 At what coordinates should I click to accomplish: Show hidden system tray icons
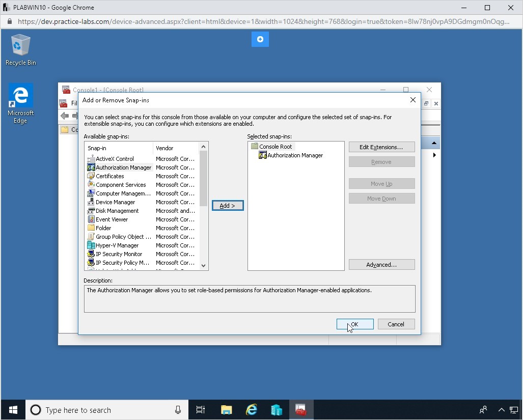click(x=501, y=410)
